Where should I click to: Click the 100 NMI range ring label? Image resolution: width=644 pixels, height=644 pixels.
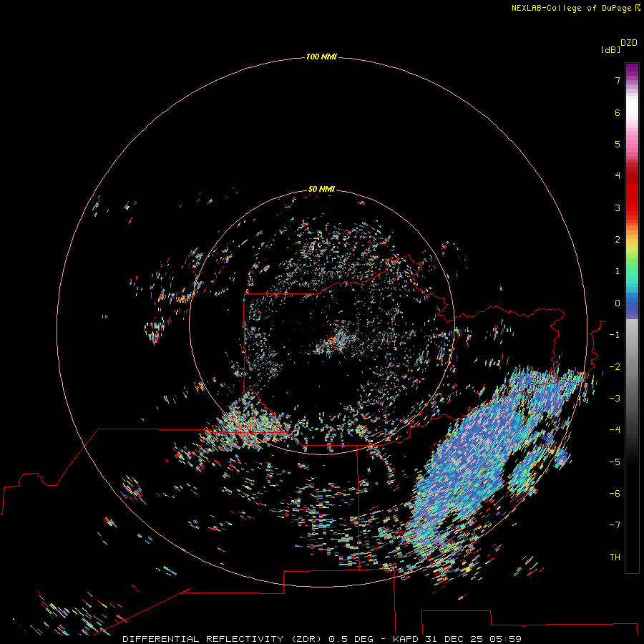tap(321, 57)
